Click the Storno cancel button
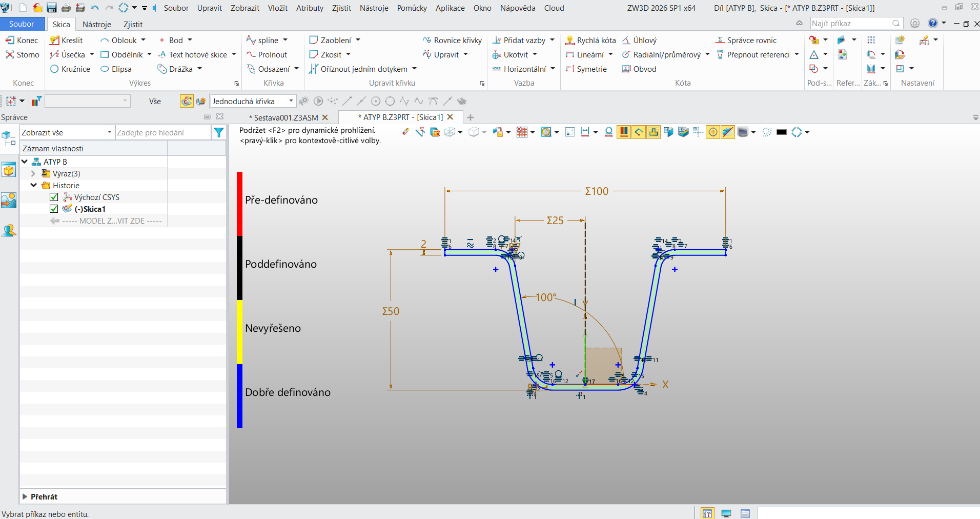This screenshot has height=519, width=980. pos(22,54)
